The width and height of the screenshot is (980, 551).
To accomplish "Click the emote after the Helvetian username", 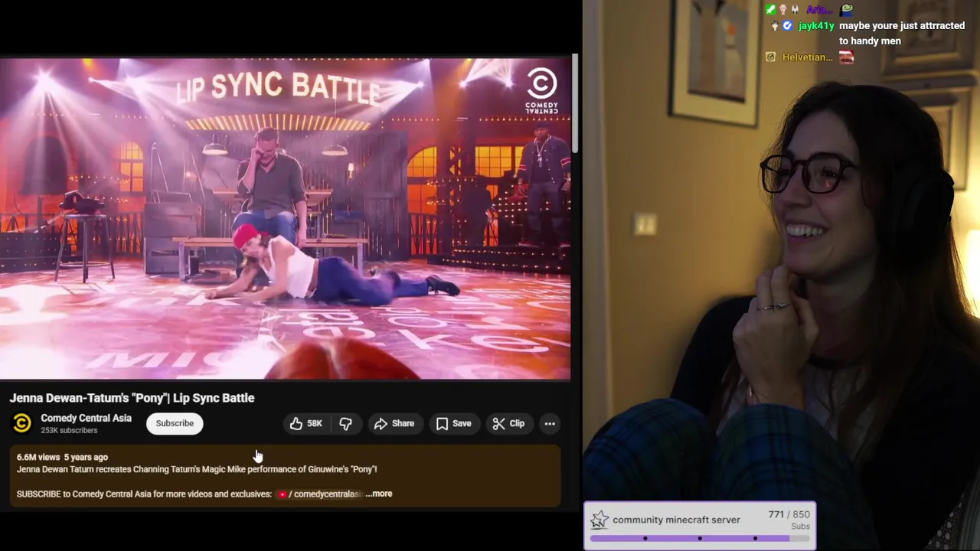I will click(x=846, y=57).
